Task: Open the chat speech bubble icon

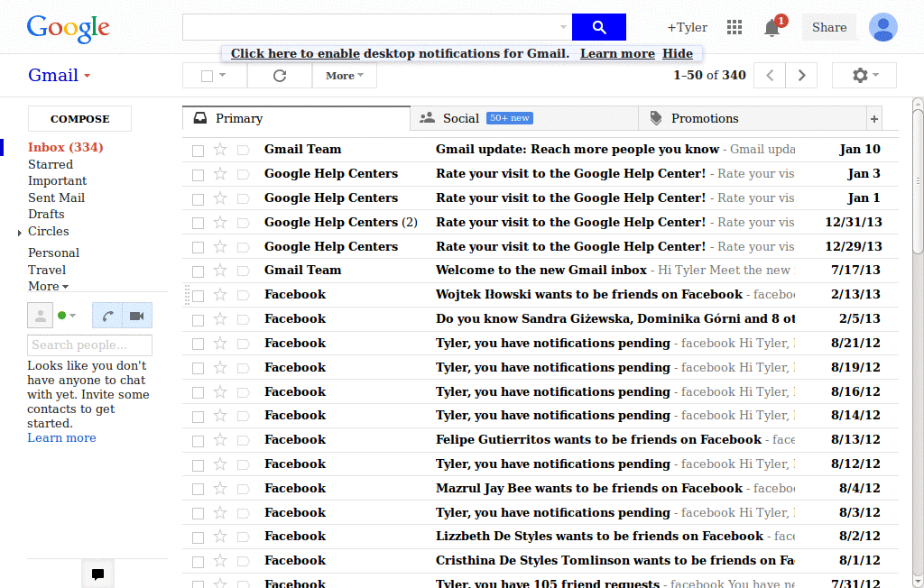Action: pos(97,574)
